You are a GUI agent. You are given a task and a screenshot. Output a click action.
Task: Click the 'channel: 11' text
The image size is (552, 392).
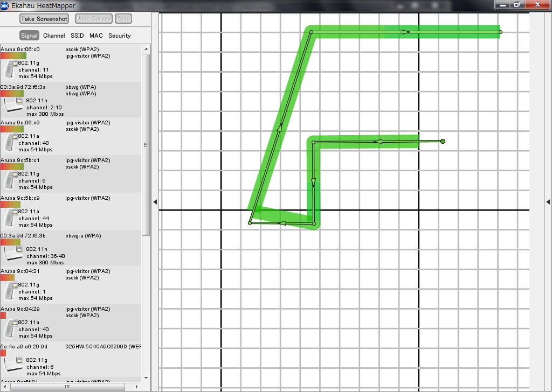34,70
